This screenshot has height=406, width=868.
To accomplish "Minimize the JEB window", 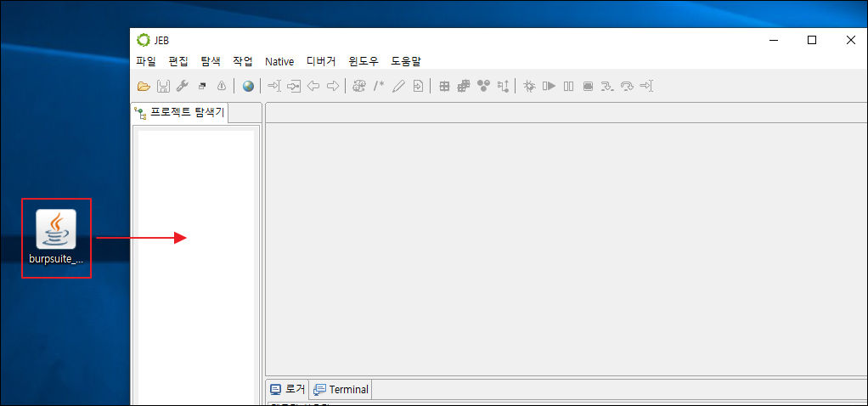I will tap(772, 40).
